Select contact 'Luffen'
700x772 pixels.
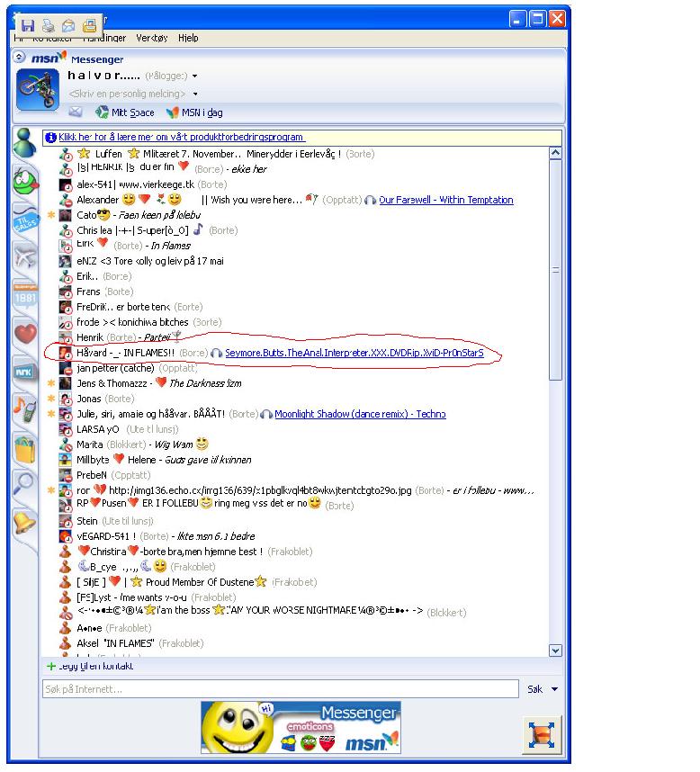pyautogui.click(x=217, y=154)
